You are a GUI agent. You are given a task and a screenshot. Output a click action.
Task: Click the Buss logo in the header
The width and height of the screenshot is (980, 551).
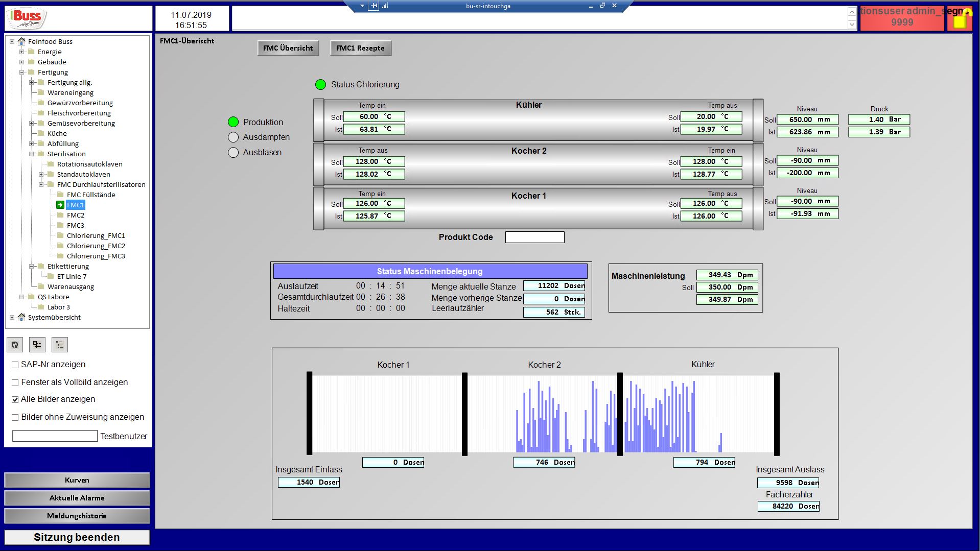click(x=28, y=18)
